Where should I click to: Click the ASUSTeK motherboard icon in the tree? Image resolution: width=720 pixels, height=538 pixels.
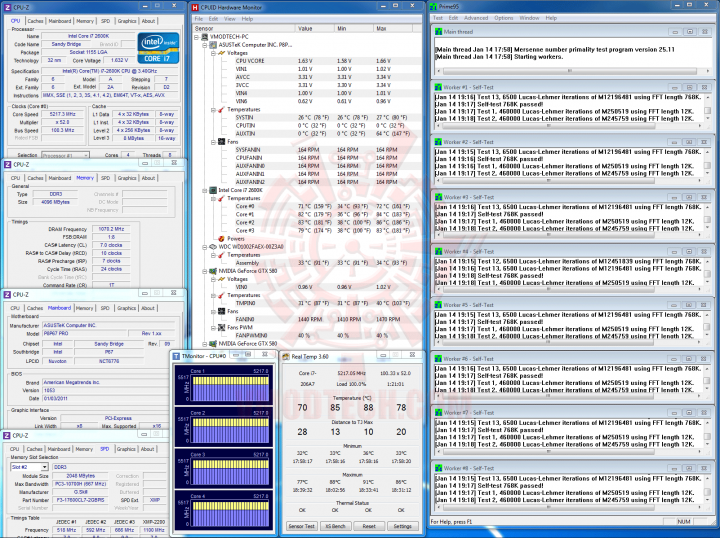pyautogui.click(x=213, y=45)
